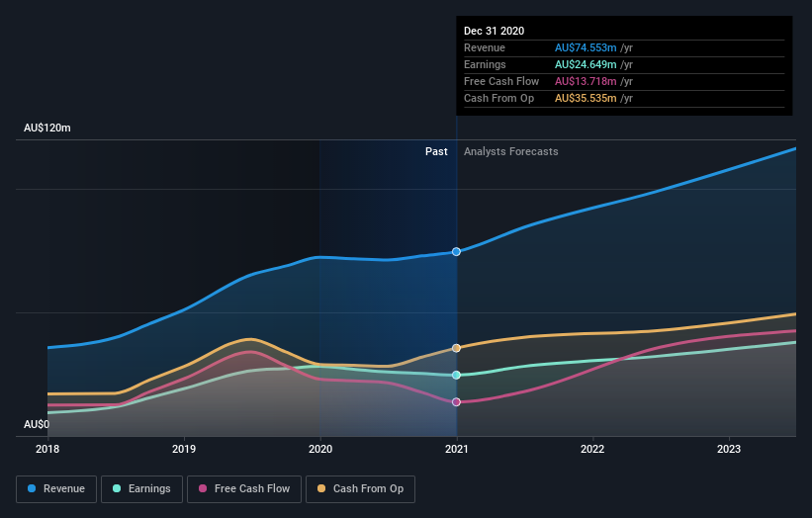Click the orange Cash From Op legend dot
This screenshot has width=812, height=518.
point(321,488)
